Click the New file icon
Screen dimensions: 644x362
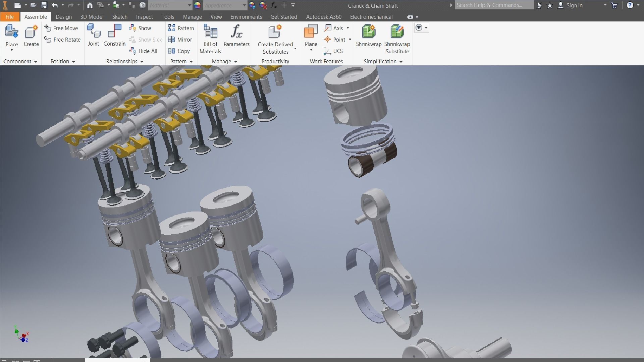point(17,5)
